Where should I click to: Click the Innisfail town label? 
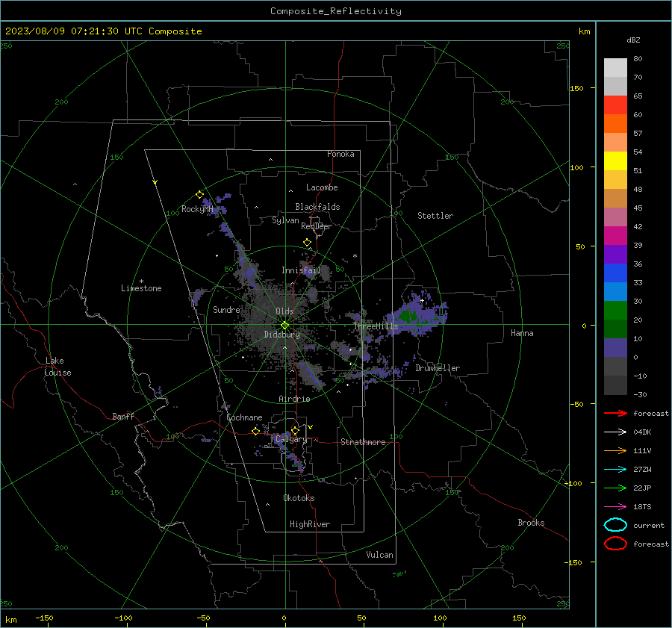click(x=301, y=270)
